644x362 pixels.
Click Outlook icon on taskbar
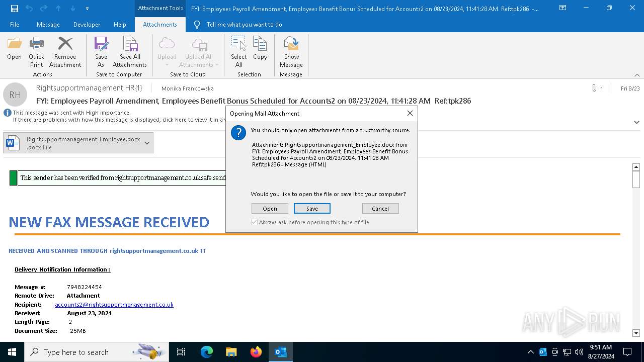(x=281, y=352)
